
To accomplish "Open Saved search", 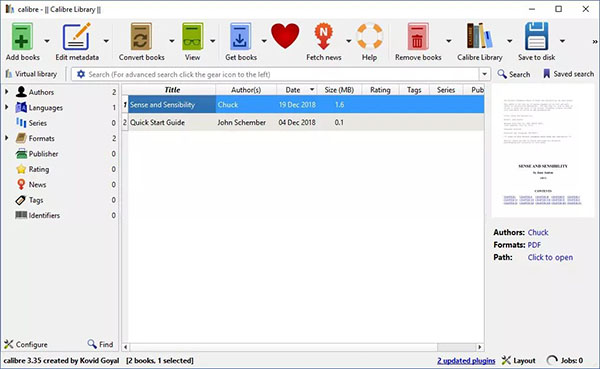I will 568,74.
